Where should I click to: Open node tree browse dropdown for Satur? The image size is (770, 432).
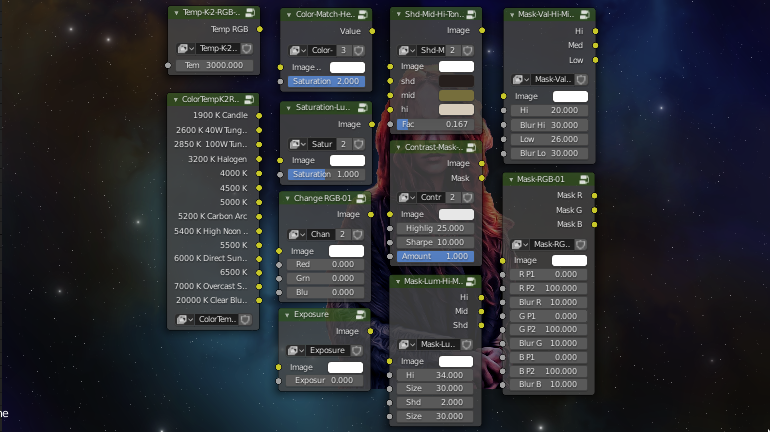click(x=298, y=144)
